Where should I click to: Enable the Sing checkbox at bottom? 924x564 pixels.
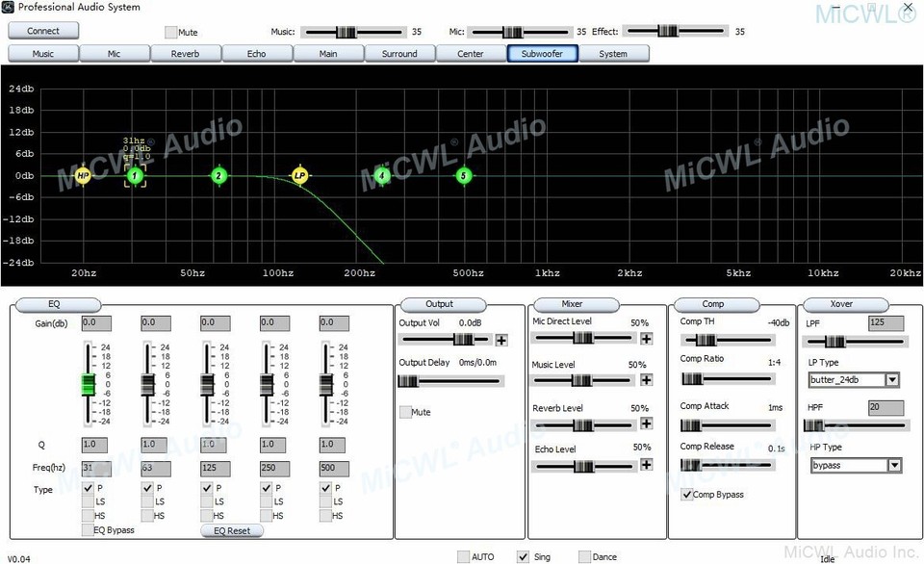(x=525, y=556)
